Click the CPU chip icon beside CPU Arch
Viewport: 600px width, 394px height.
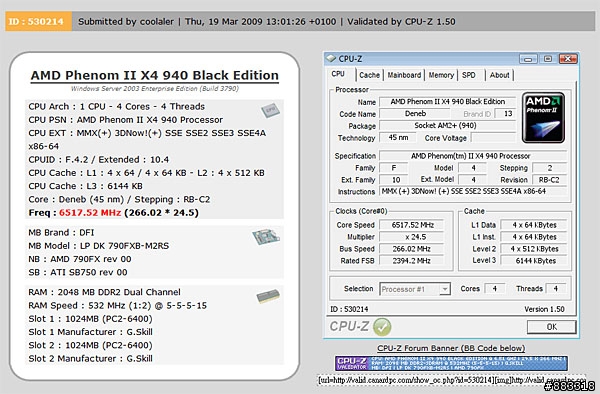point(270,111)
